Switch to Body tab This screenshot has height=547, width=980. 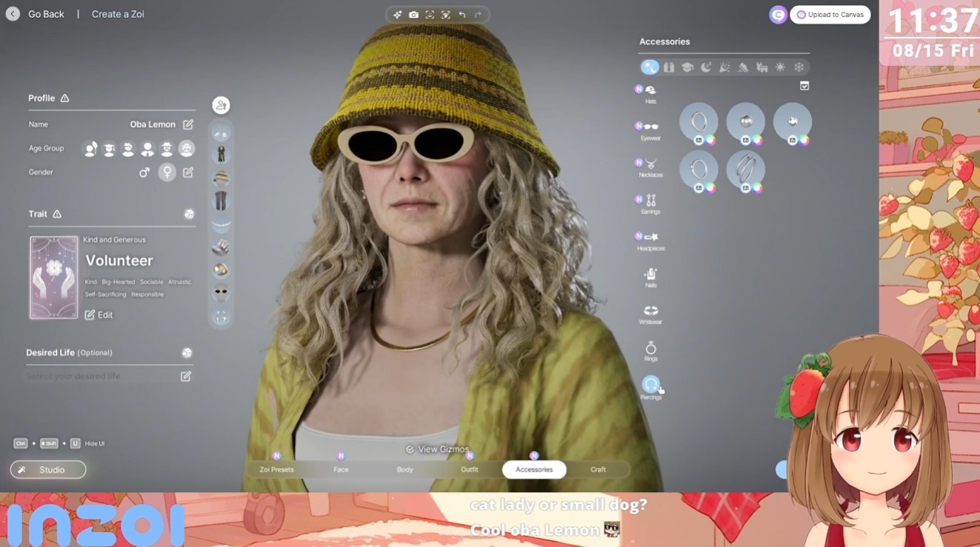coord(405,469)
